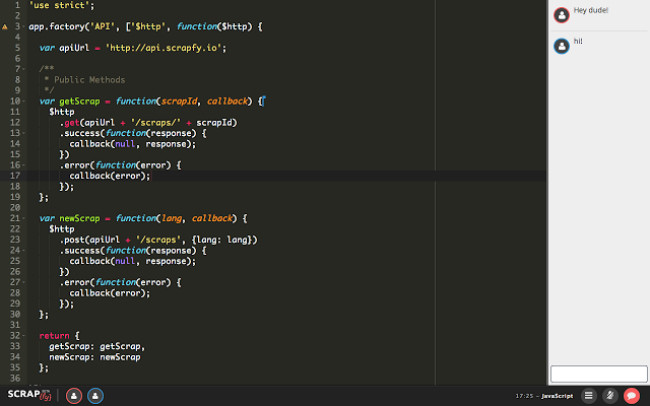Click the 'Hey dude!' chat message

point(591,11)
